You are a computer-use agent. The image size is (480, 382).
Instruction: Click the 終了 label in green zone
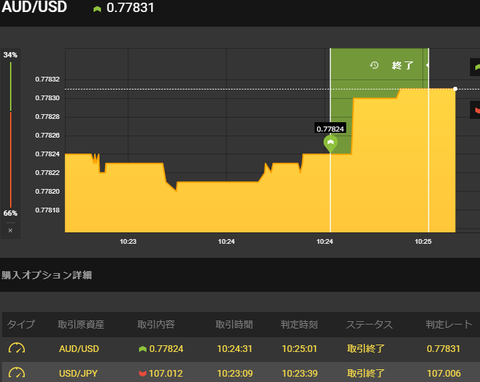(403, 65)
